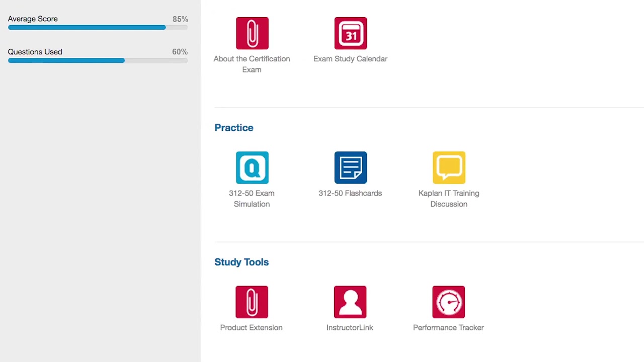Open About the Certification Exam paperclip icon
The width and height of the screenshot is (644, 362).
pos(252,33)
